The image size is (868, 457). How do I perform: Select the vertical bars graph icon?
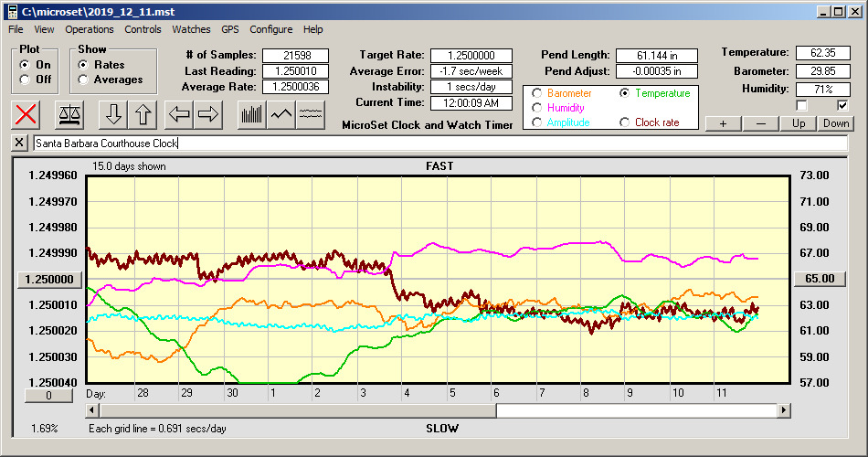(x=252, y=114)
